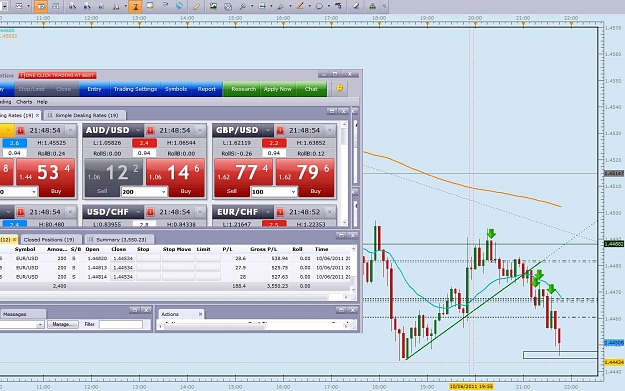Select the trend line drawing tool
This screenshot has width=625, height=391.
(300, 6)
